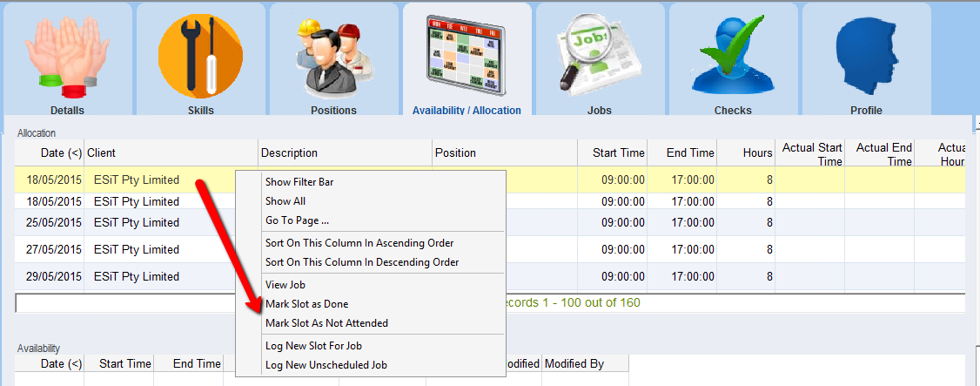Choose Mark Slot As Not Attended

coord(326,323)
